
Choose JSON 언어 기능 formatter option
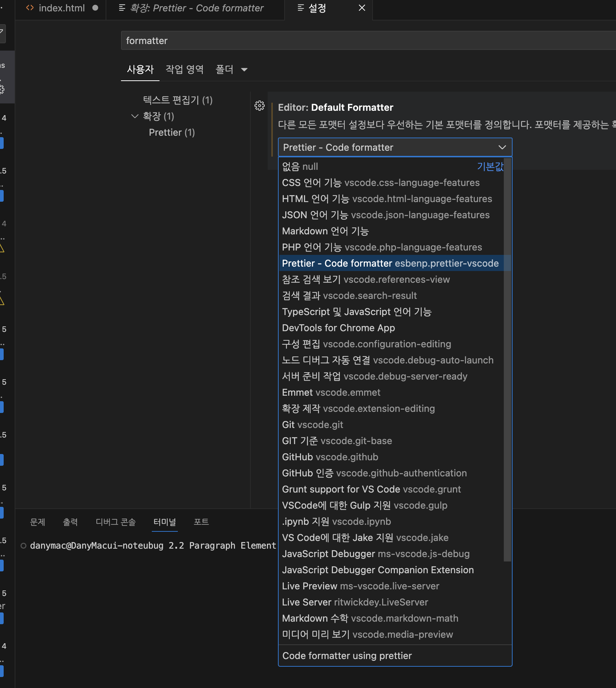(x=391, y=215)
